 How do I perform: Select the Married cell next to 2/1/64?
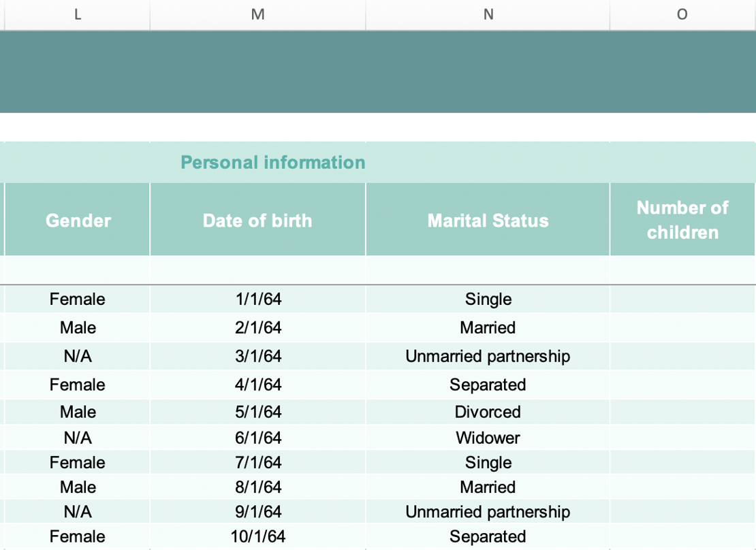488,327
